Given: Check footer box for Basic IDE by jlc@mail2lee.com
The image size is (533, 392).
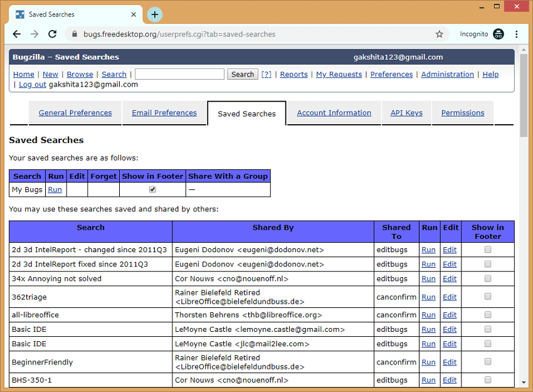Looking at the screenshot, I should coord(488,344).
